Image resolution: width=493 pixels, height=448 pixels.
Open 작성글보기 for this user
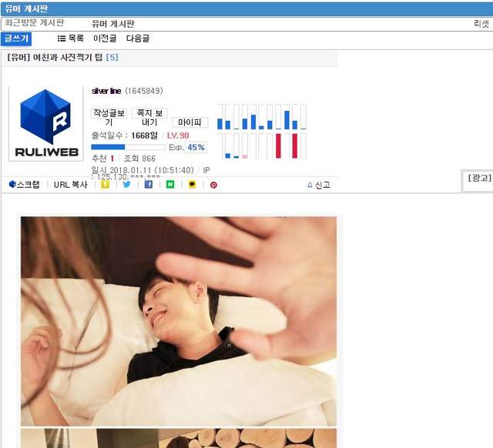pyautogui.click(x=108, y=117)
